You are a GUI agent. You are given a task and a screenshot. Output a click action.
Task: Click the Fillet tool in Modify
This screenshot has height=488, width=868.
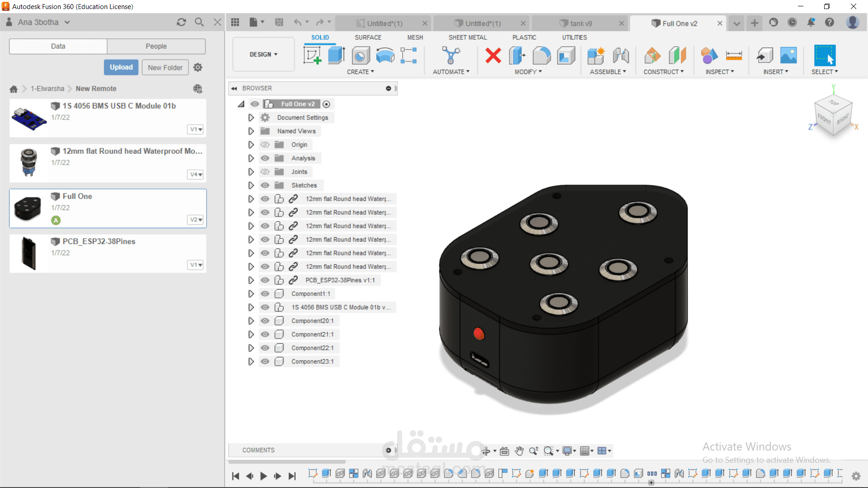tap(541, 56)
